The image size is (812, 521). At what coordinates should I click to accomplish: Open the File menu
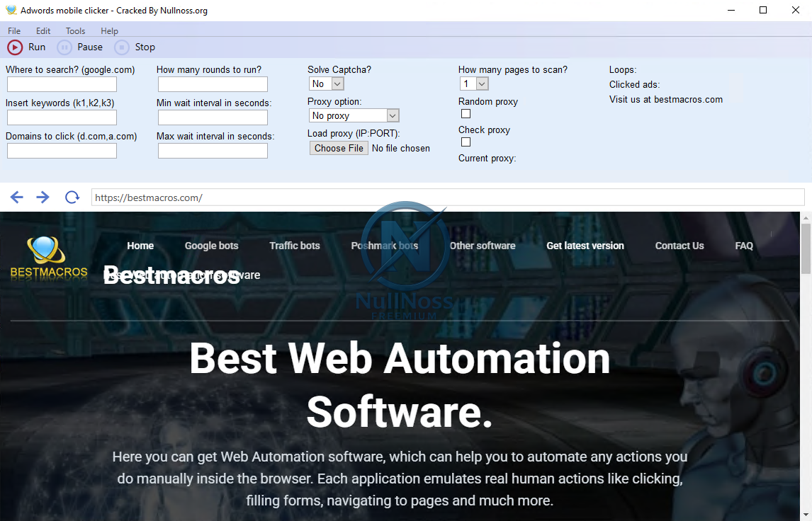tap(13, 30)
